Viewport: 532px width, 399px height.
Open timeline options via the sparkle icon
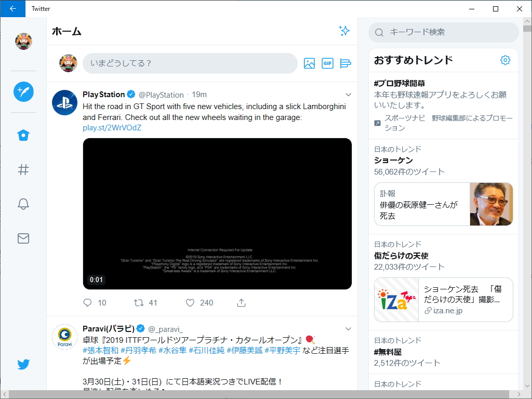coord(344,31)
